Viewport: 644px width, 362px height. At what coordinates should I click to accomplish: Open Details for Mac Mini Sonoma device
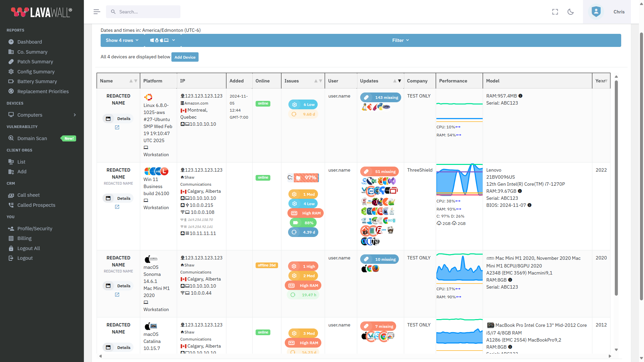pos(118,286)
